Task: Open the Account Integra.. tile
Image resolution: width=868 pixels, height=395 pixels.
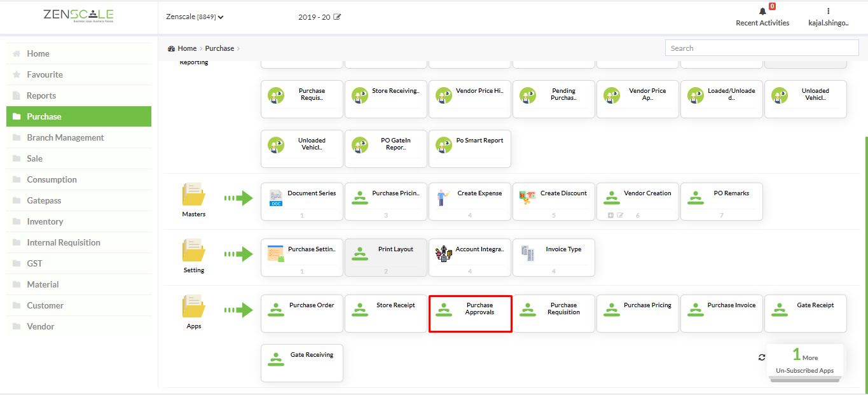Action: tap(470, 258)
